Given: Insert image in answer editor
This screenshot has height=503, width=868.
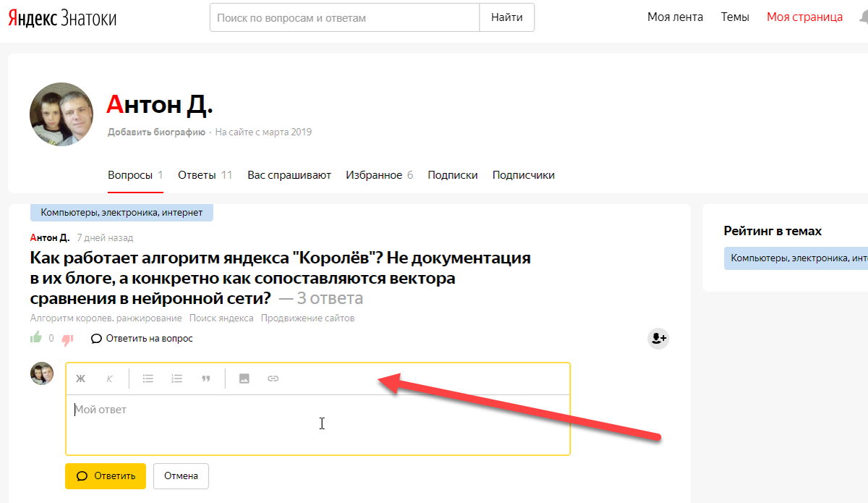Looking at the screenshot, I should pyautogui.click(x=244, y=379).
